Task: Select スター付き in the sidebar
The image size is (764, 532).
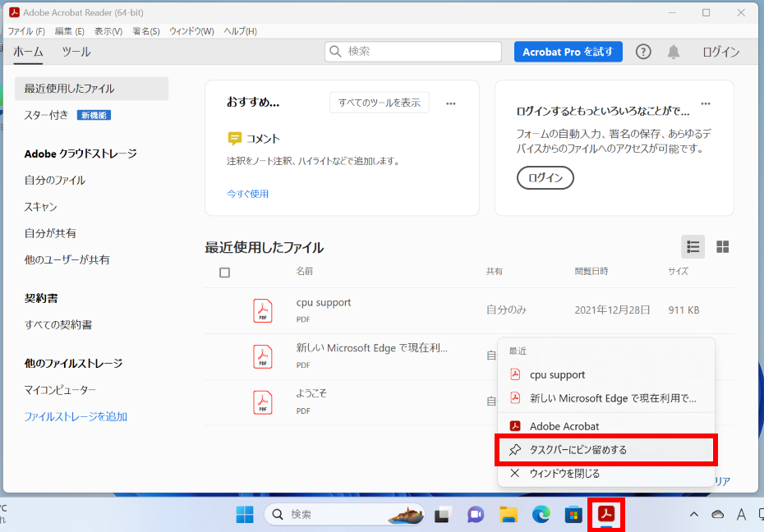Action: coord(46,115)
